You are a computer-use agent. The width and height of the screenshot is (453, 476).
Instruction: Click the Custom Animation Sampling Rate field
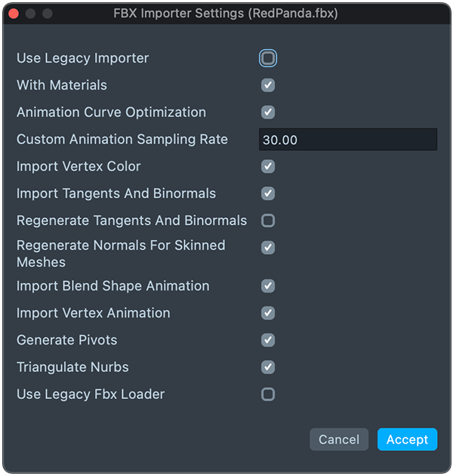click(x=347, y=140)
